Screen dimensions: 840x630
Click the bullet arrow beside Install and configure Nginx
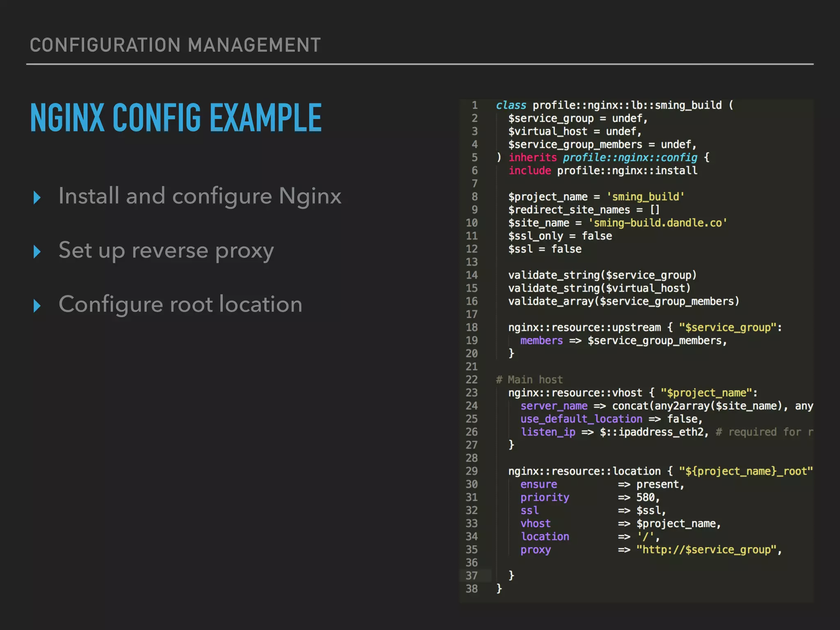37,197
